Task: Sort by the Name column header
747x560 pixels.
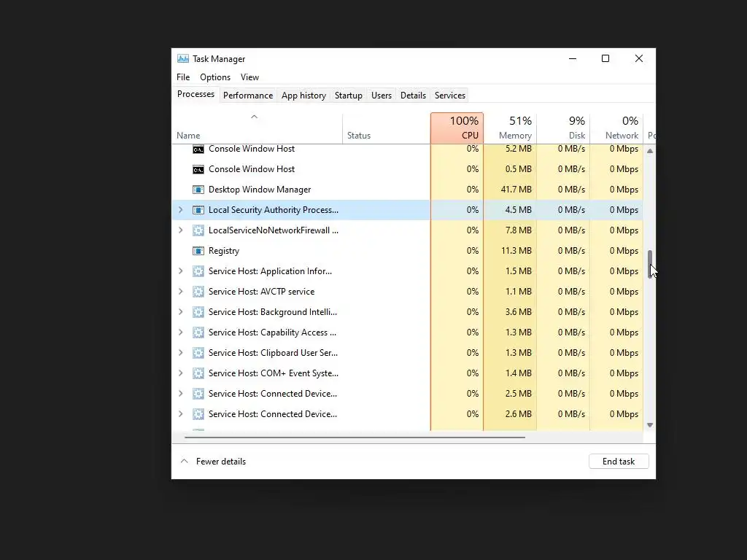Action: pos(257,128)
